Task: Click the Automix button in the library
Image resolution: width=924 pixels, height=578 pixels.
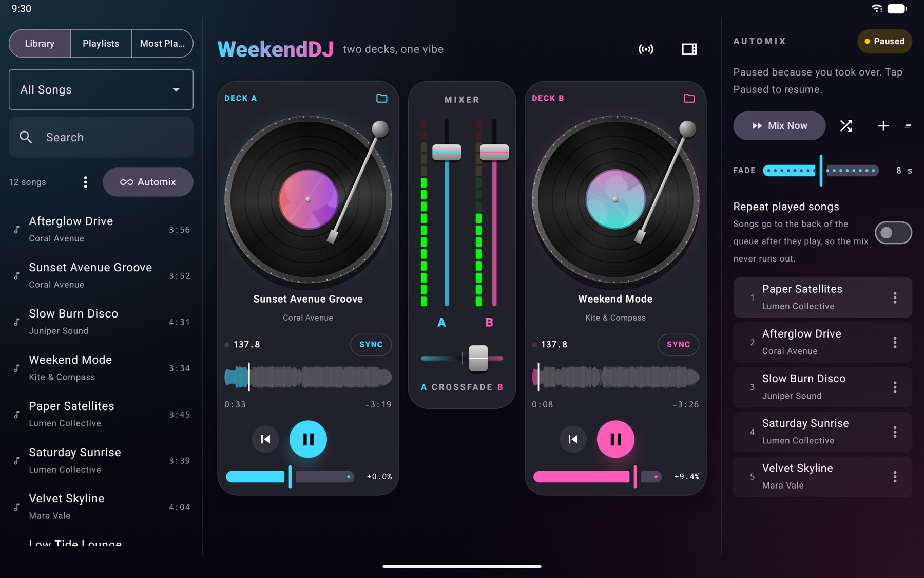Action: [x=148, y=182]
